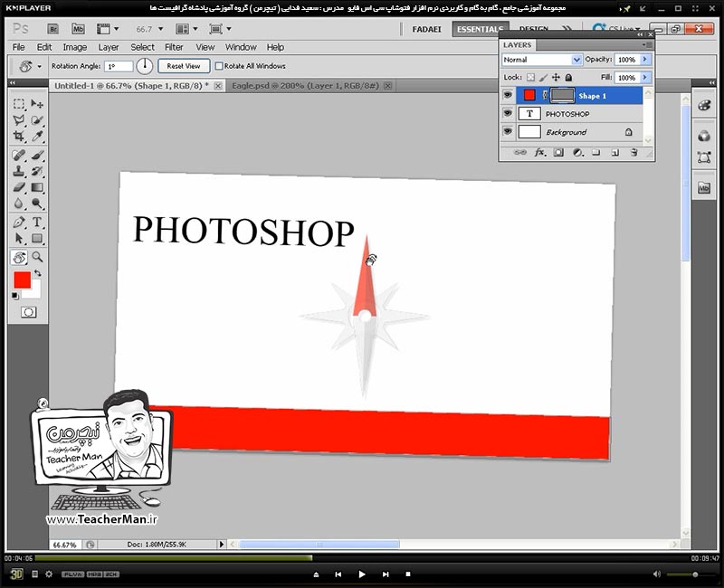This screenshot has width=724, height=588.
Task: Delete layer using trash icon
Action: click(x=634, y=152)
